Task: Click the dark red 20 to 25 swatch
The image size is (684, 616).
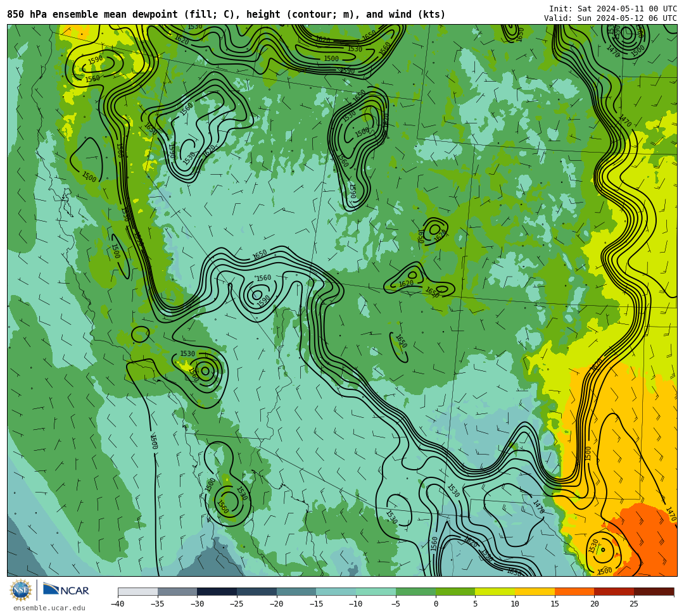Action: pos(614,591)
